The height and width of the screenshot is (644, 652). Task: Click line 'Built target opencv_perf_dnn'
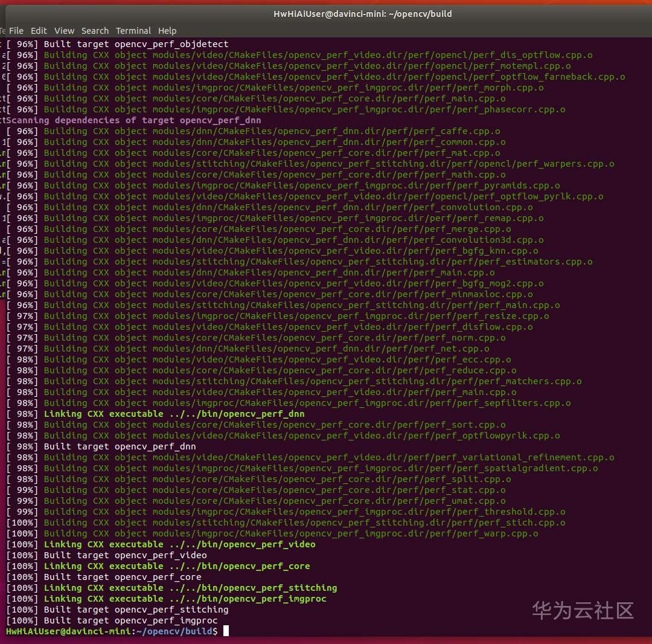(101, 446)
